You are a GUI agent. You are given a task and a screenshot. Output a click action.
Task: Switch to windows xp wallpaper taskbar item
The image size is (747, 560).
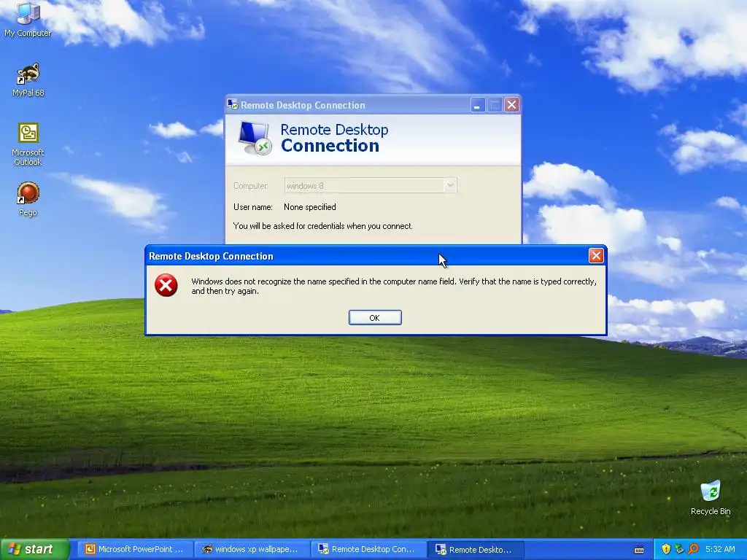click(252, 550)
